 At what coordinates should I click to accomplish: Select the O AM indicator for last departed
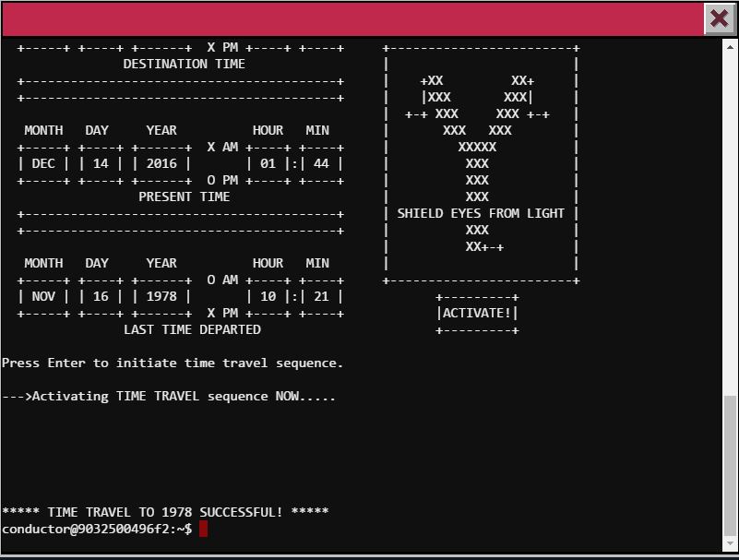pyautogui.click(x=222, y=280)
